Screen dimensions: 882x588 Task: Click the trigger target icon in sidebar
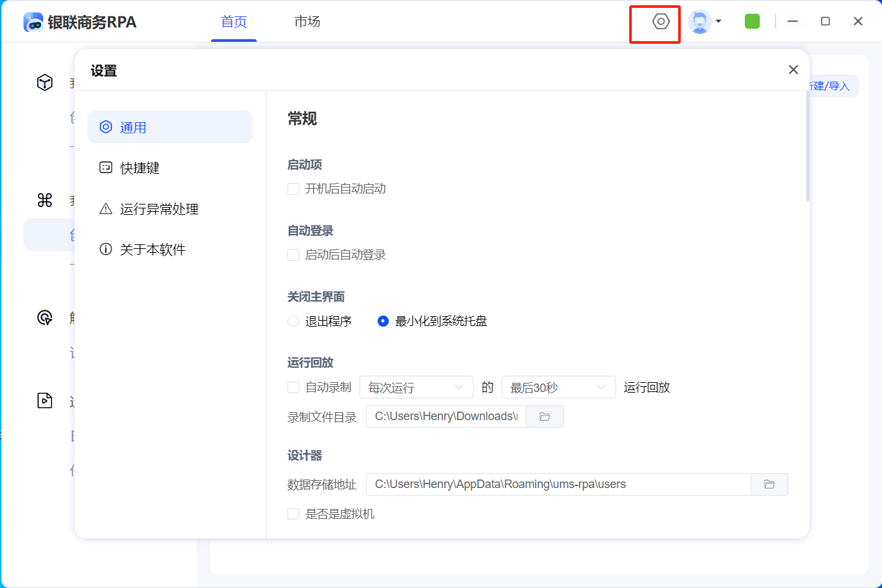[44, 318]
